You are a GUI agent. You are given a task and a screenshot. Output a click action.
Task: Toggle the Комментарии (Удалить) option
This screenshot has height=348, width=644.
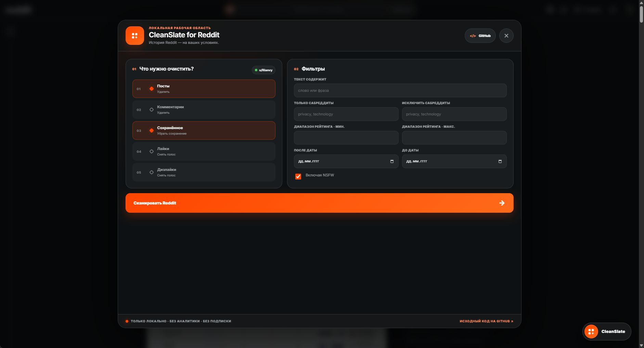[x=204, y=110]
